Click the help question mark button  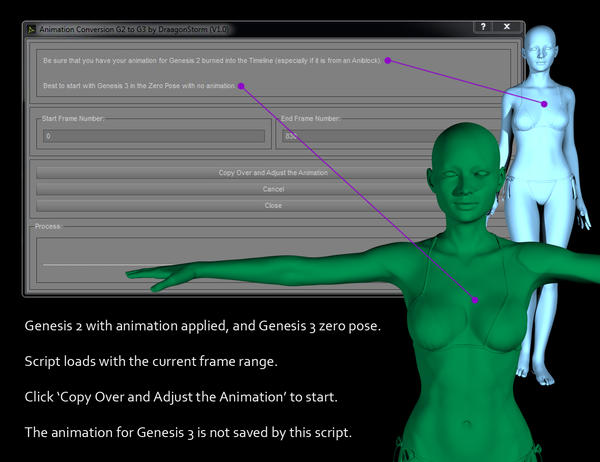click(483, 27)
